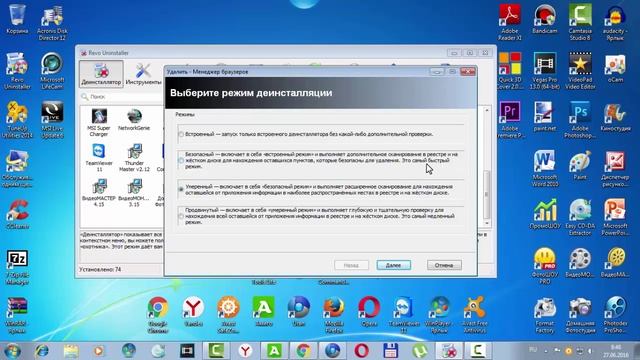Open oCam desktop shortcut
Image resolution: width=640 pixels, height=360 pixels.
[x=615, y=68]
